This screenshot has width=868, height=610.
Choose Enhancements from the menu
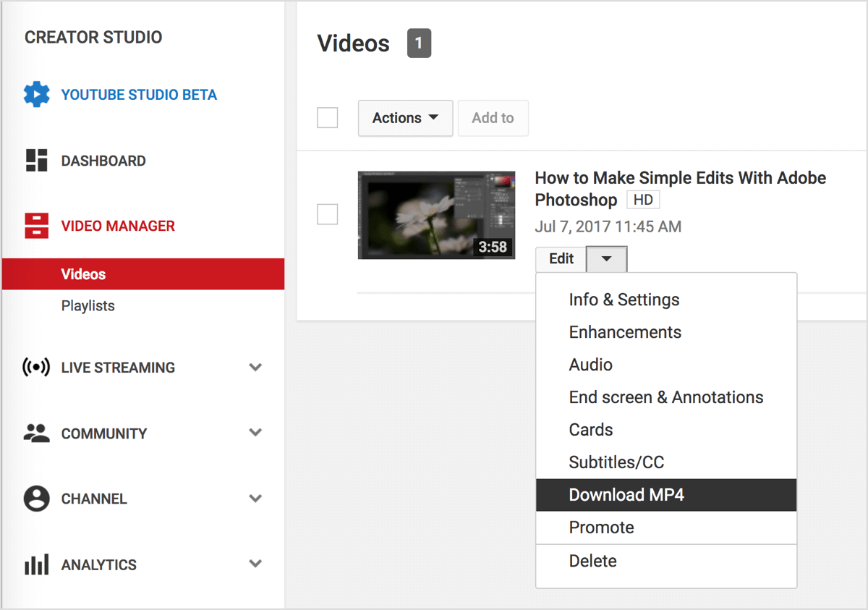666,332
